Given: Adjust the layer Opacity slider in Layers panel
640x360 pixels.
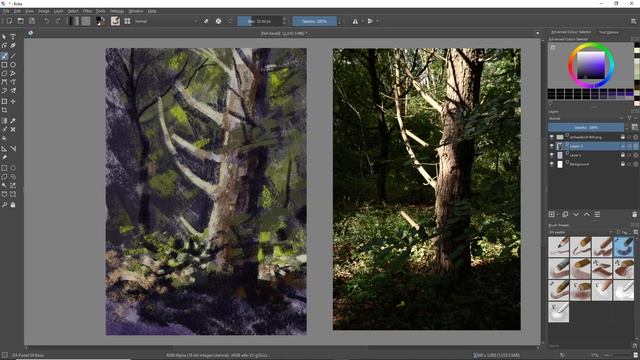Looking at the screenshot, I should click(586, 128).
